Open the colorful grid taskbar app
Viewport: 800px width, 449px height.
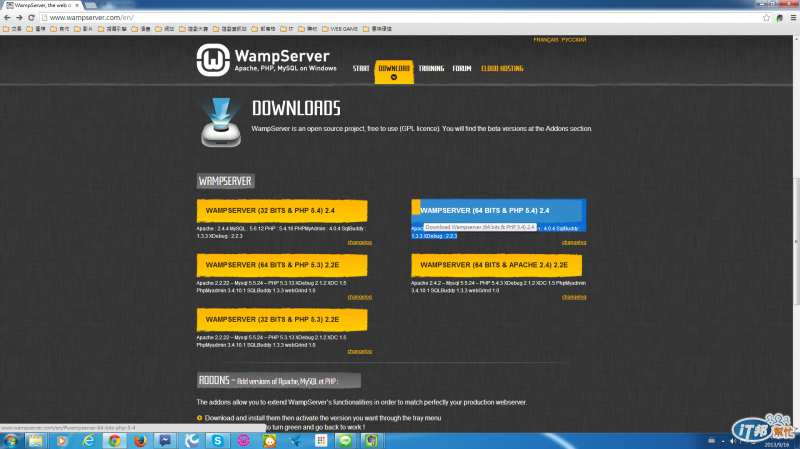coord(321,441)
